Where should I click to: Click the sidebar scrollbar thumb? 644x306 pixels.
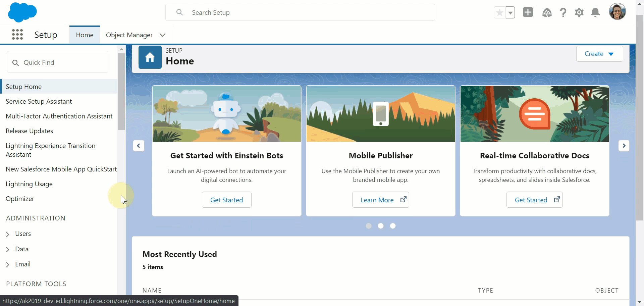click(121, 91)
